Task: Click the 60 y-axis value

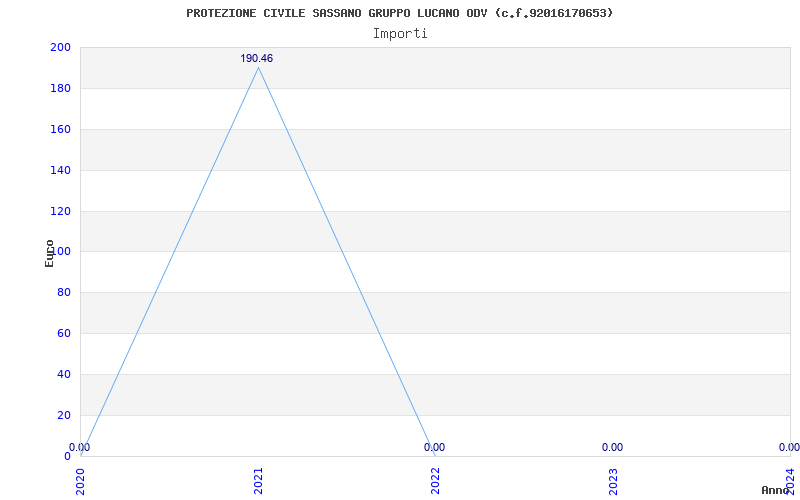Action: (x=64, y=333)
